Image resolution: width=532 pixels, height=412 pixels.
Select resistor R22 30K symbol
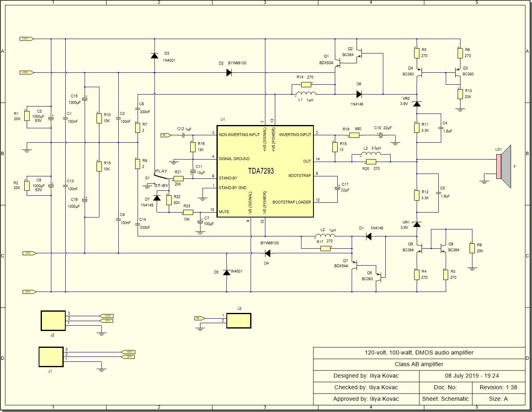tap(169, 200)
